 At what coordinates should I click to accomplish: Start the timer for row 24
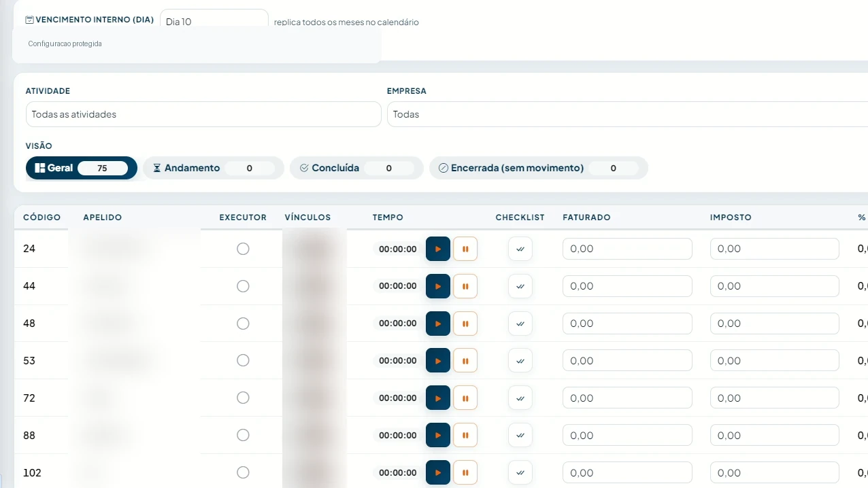tap(438, 249)
